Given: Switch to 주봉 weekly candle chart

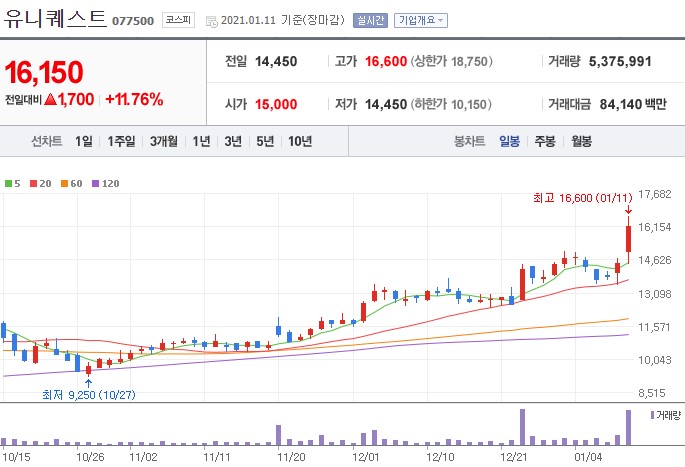Looking at the screenshot, I should click(545, 141).
